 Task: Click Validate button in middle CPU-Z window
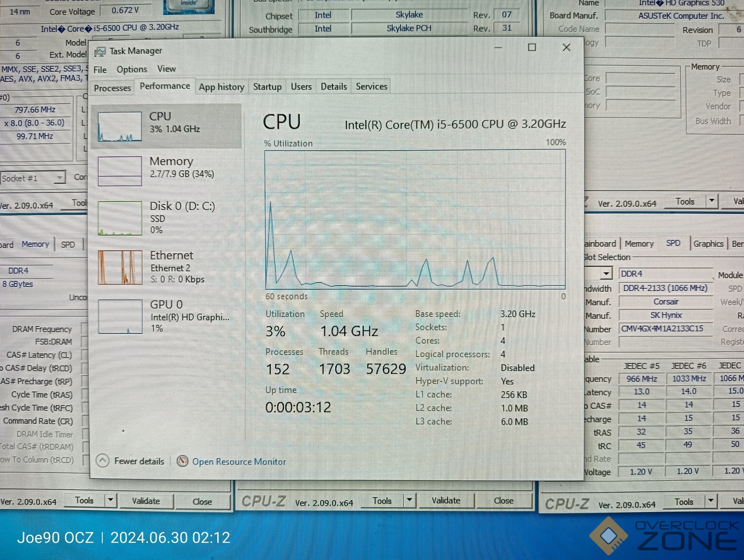pyautogui.click(x=446, y=501)
